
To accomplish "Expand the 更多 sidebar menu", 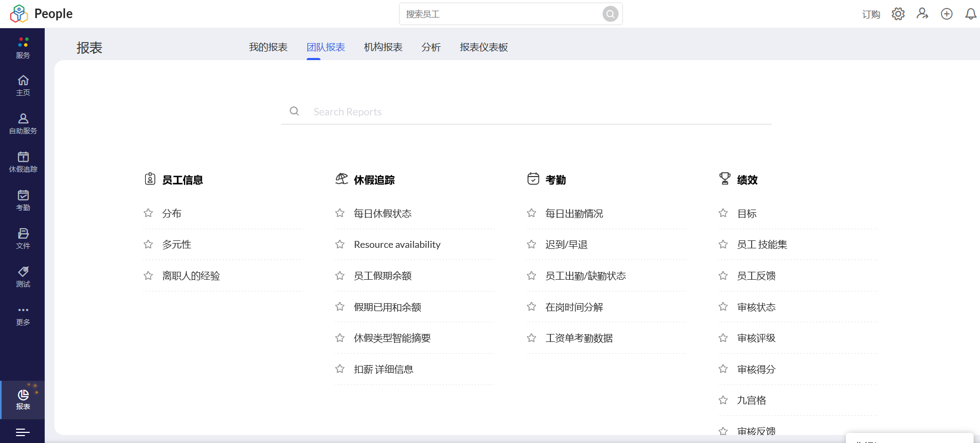I will coord(23,315).
